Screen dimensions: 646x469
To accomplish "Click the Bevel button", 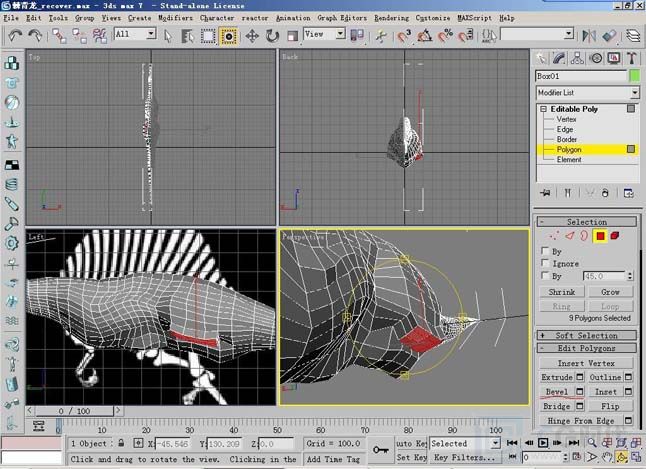I will click(x=557, y=392).
